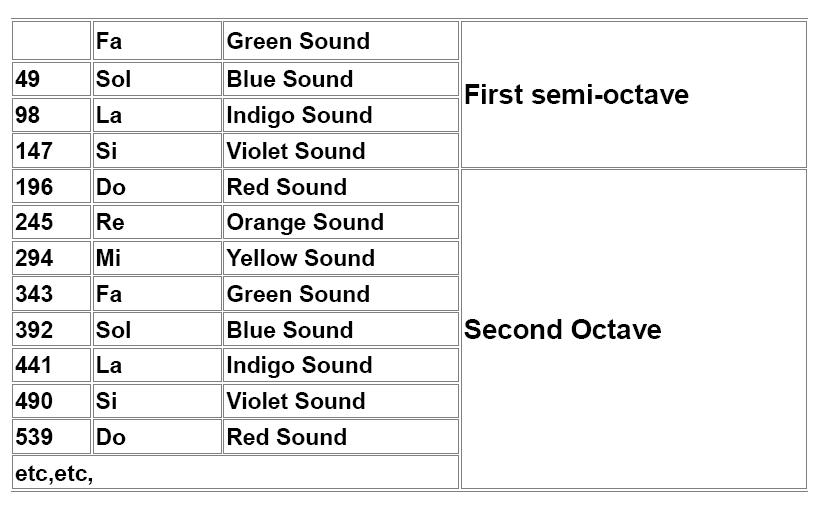Select the Second Octave heading cell
The height and width of the screenshot is (510, 825).
(562, 330)
